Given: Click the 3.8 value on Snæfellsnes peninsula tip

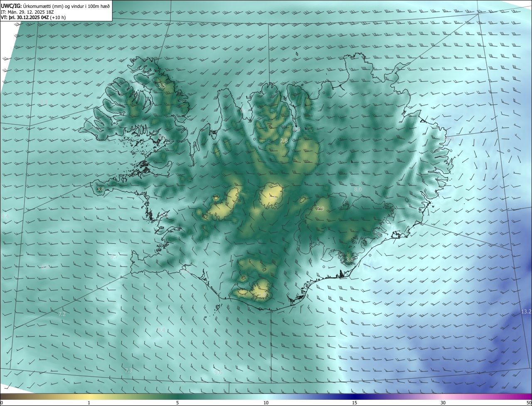Looking at the screenshot, I should 101,189.
